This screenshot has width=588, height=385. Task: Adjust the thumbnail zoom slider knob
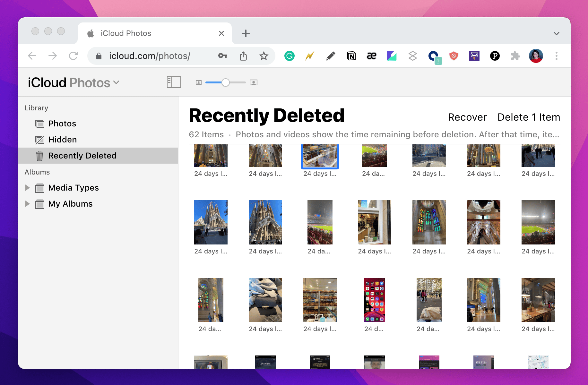[x=226, y=82]
